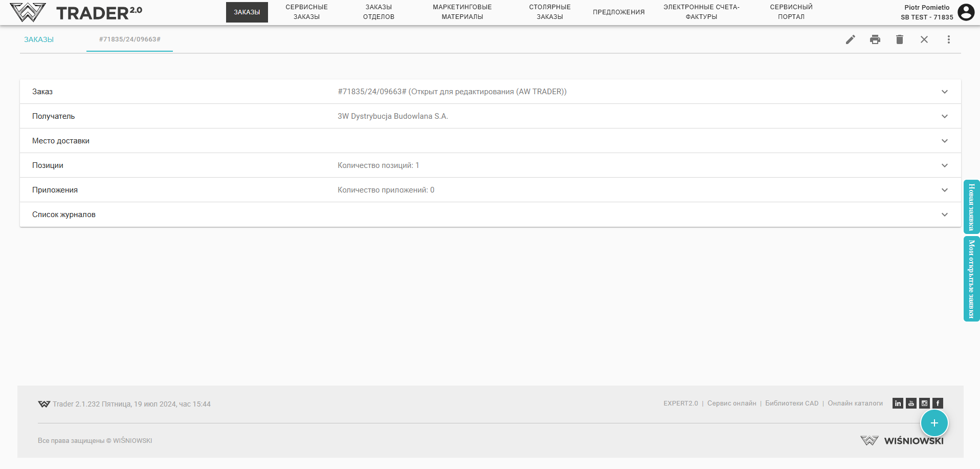Expand the Заказ section

(x=944, y=92)
